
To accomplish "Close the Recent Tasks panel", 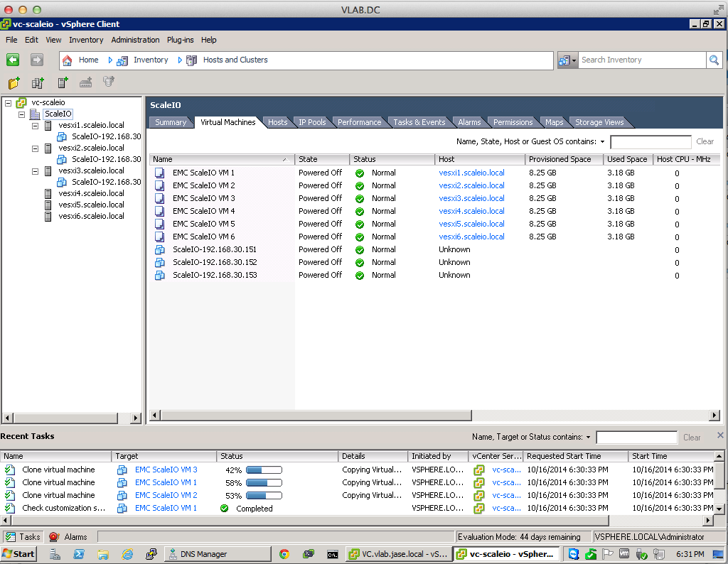I will point(720,435).
